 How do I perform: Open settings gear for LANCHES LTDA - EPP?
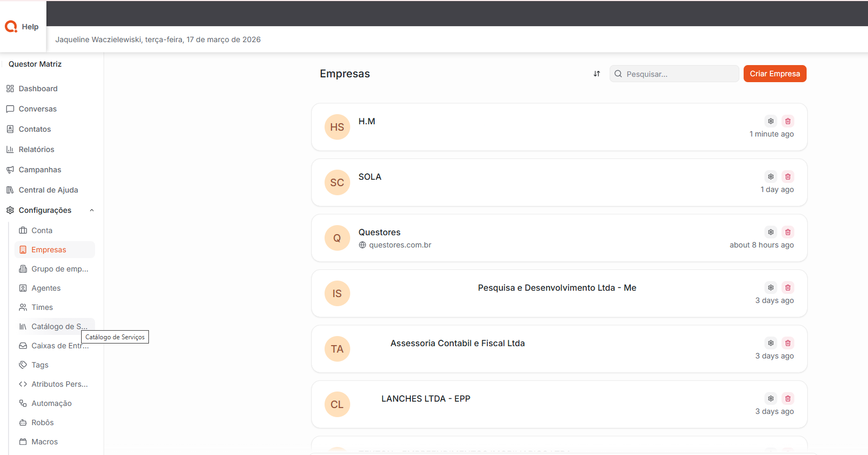[770, 398]
